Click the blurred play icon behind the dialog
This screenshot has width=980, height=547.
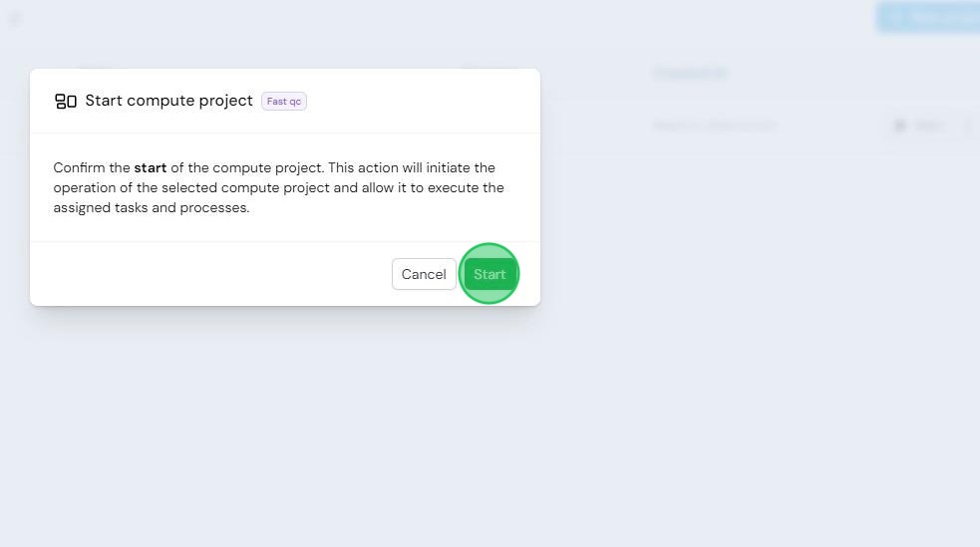point(900,126)
